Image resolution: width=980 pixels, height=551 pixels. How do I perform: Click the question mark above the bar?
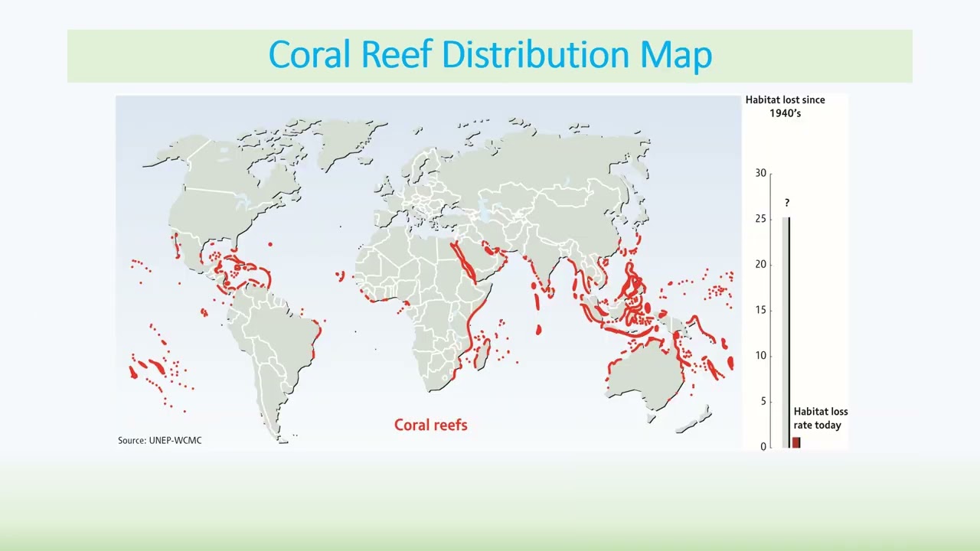coord(786,204)
